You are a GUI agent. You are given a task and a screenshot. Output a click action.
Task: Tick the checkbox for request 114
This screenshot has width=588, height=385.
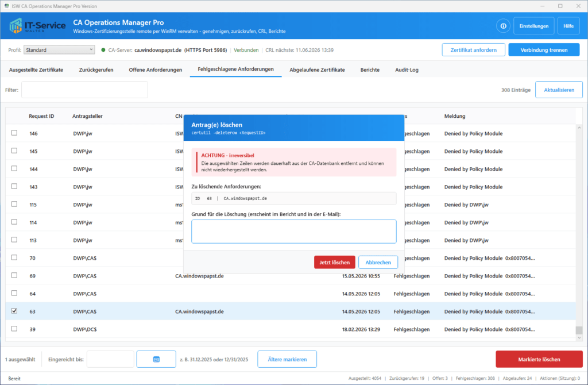tap(14, 222)
